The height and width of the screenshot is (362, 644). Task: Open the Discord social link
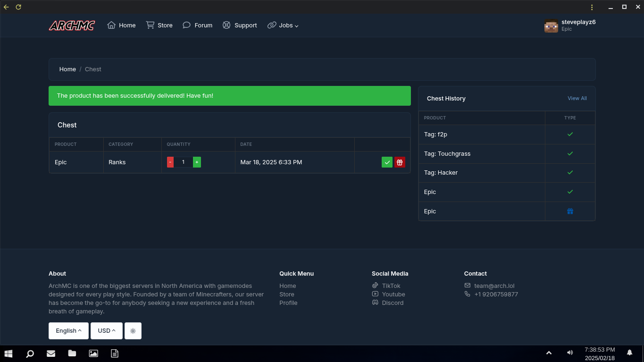(x=387, y=303)
